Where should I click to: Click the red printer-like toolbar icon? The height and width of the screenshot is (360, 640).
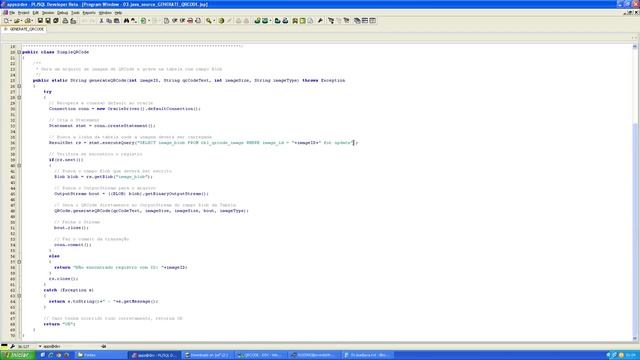coord(190,20)
